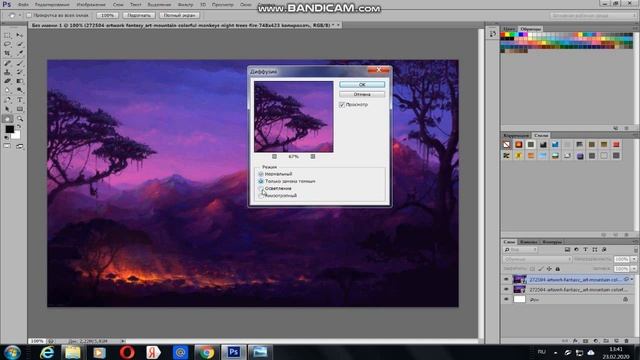Choose the Анизотропный mode radio button
The width and height of the screenshot is (640, 360).
(x=261, y=196)
